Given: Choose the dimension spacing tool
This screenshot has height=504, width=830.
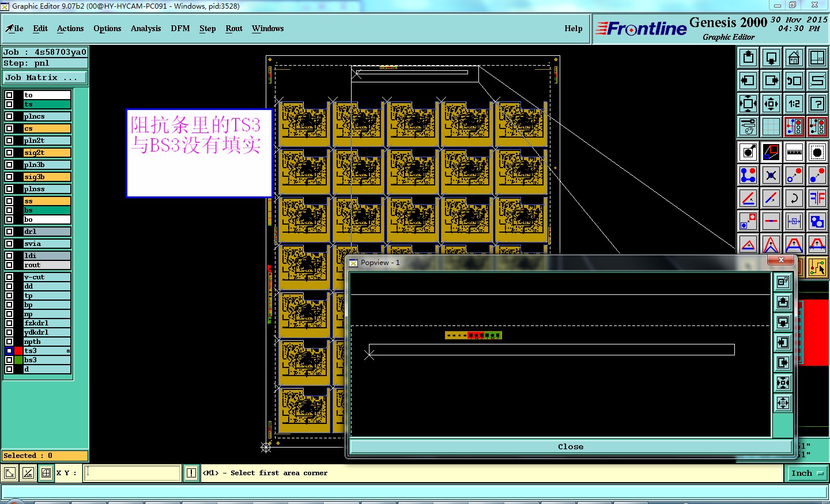Looking at the screenshot, I should (794, 221).
